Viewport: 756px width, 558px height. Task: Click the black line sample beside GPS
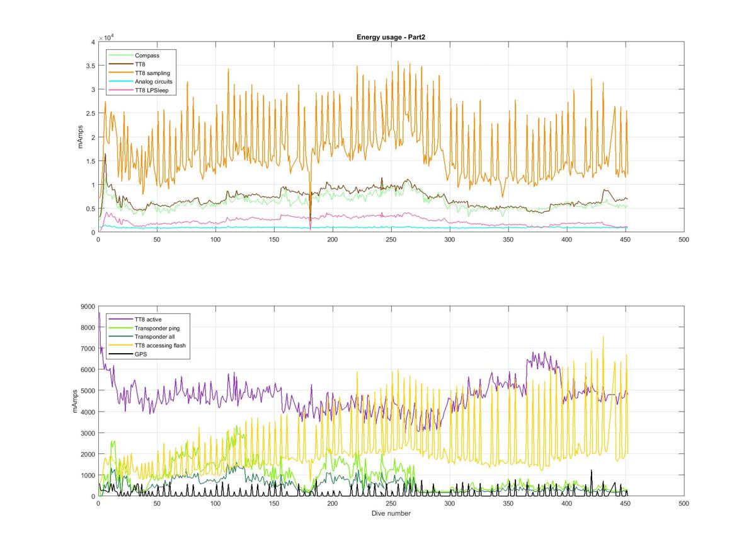point(120,355)
